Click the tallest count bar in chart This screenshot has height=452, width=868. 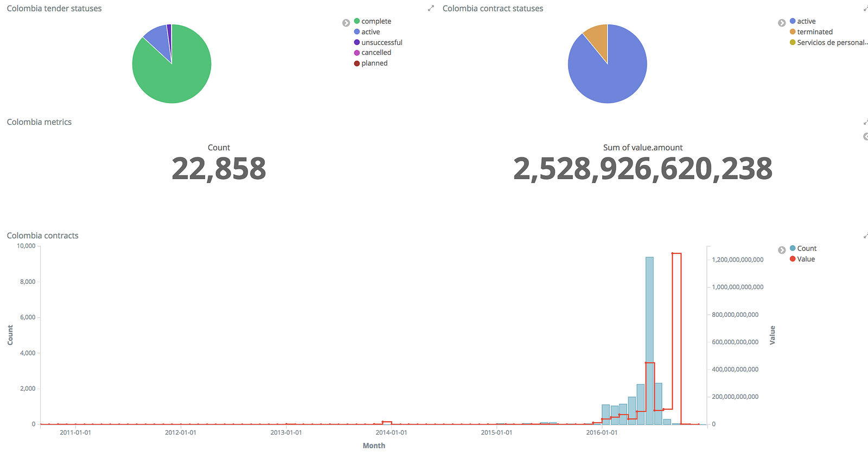[x=649, y=341]
